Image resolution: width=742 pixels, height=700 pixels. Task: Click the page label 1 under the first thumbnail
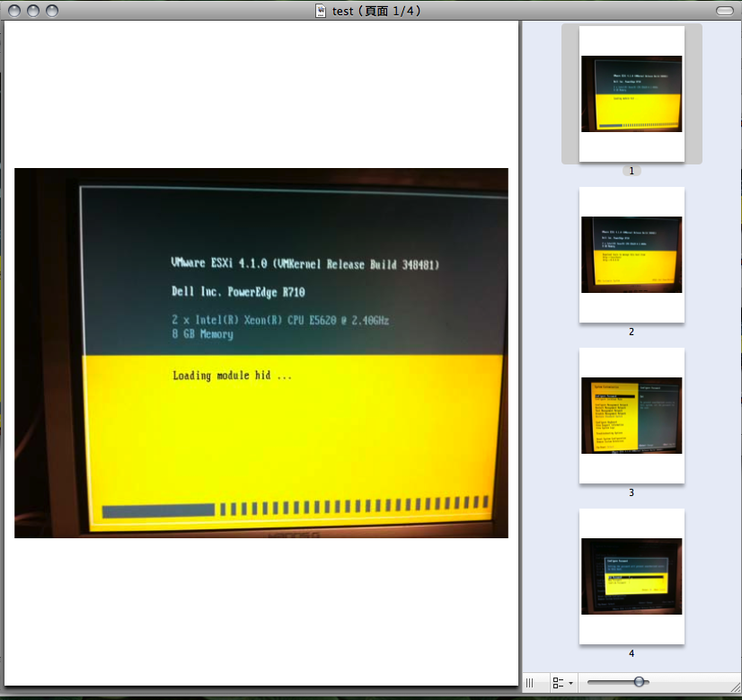click(632, 171)
